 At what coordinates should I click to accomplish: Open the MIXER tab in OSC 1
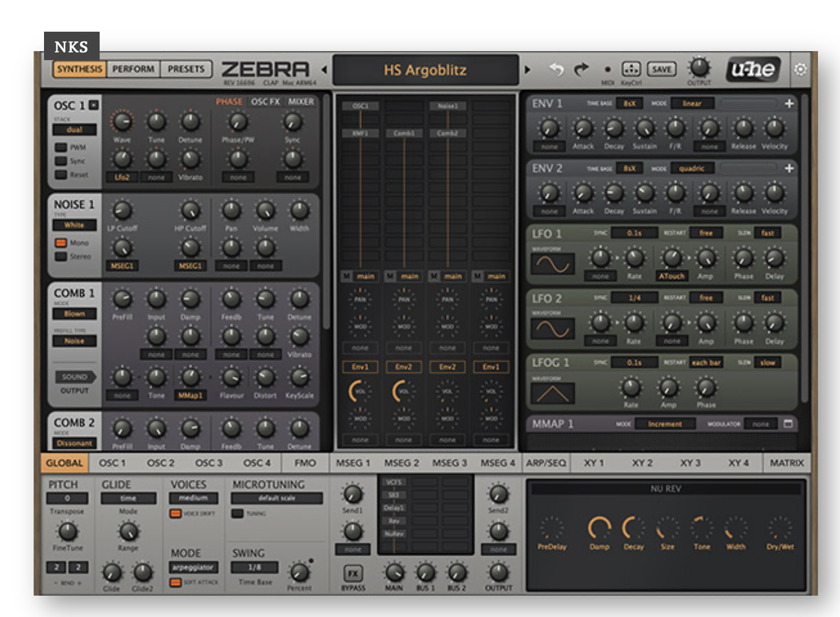(301, 102)
